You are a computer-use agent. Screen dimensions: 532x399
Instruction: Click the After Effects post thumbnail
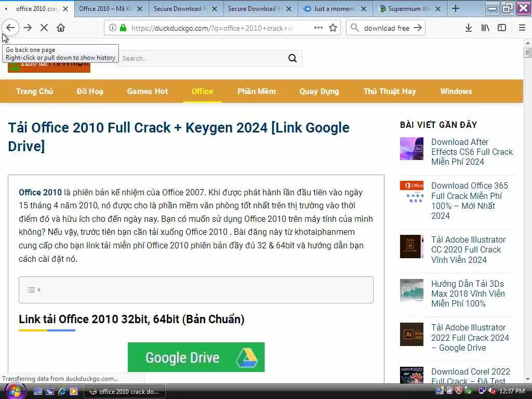tap(411, 149)
